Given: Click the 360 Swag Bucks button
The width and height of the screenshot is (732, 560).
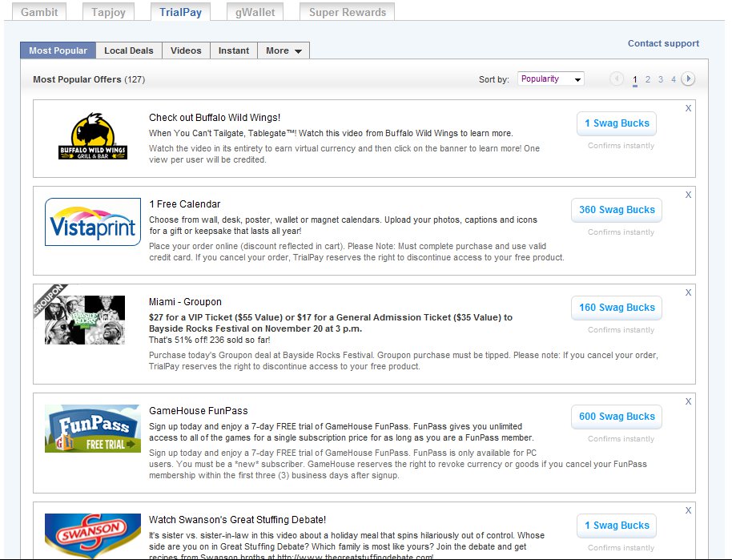Looking at the screenshot, I should pyautogui.click(x=617, y=210).
